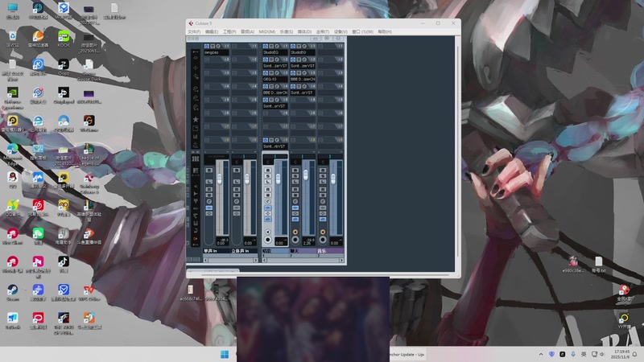Click the selected channel's volume fader handle
The height and width of the screenshot is (362, 644).
pyautogui.click(x=278, y=179)
